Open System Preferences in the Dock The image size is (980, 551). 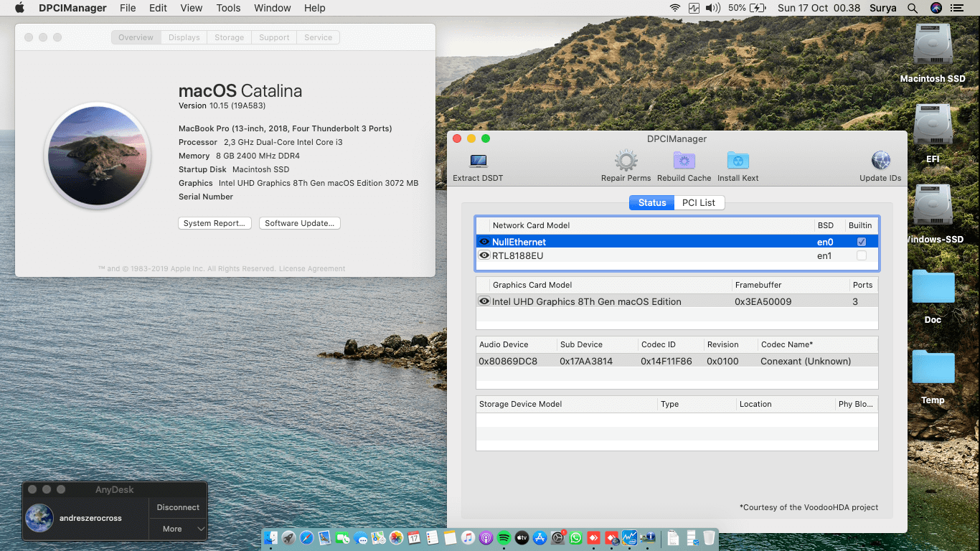(x=557, y=537)
